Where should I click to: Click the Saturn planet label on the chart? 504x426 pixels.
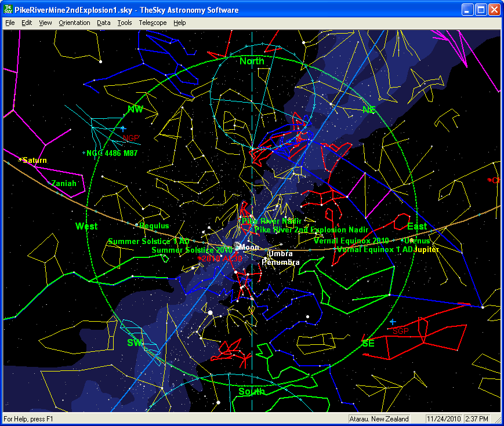pyautogui.click(x=34, y=160)
